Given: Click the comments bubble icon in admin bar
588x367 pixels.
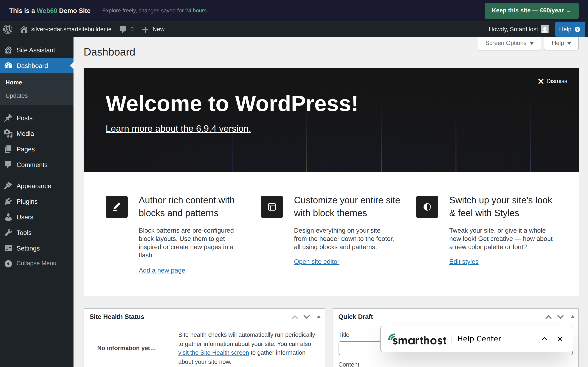Looking at the screenshot, I should tap(123, 29).
